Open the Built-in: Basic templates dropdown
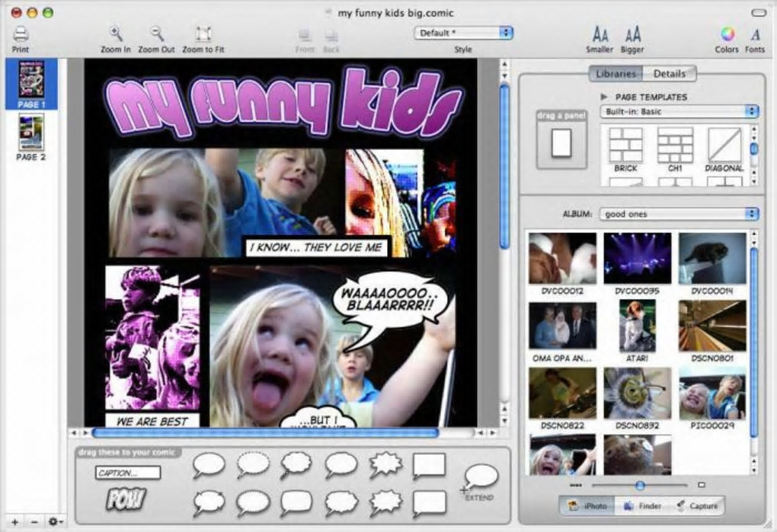 coord(679,111)
